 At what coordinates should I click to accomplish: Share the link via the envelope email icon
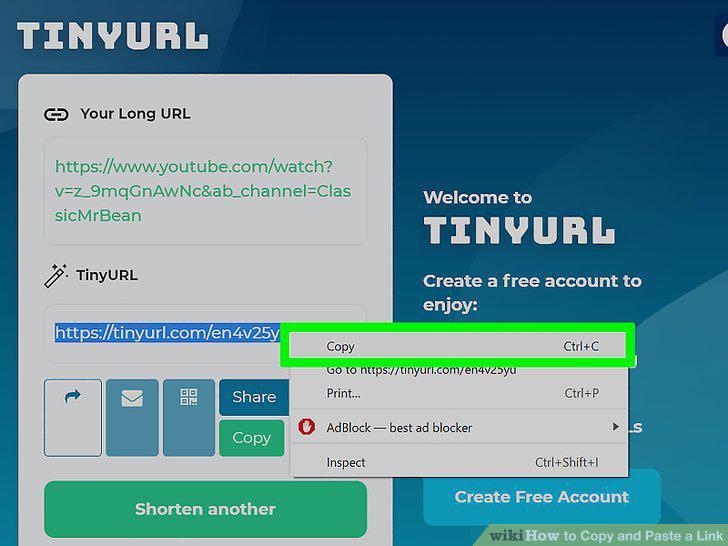click(132, 418)
